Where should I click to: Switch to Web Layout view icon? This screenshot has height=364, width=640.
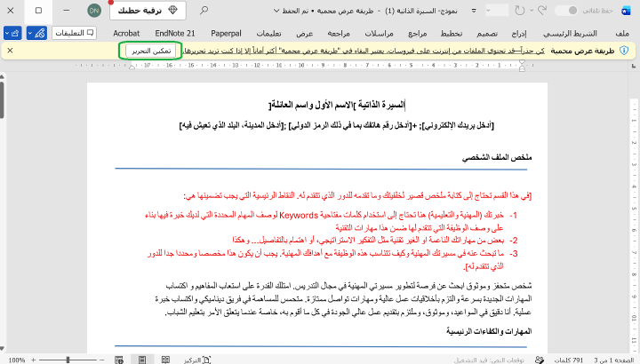pos(119,360)
